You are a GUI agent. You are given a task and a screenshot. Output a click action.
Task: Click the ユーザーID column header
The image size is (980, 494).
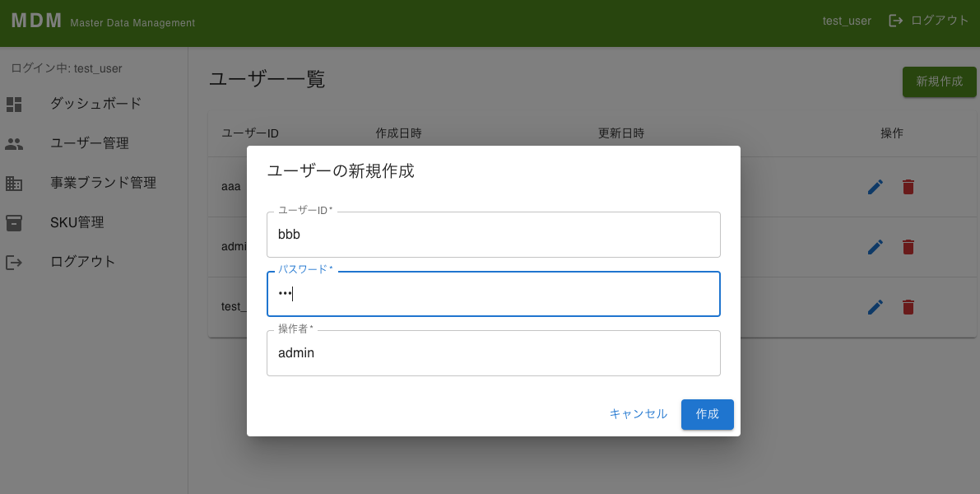(x=250, y=133)
